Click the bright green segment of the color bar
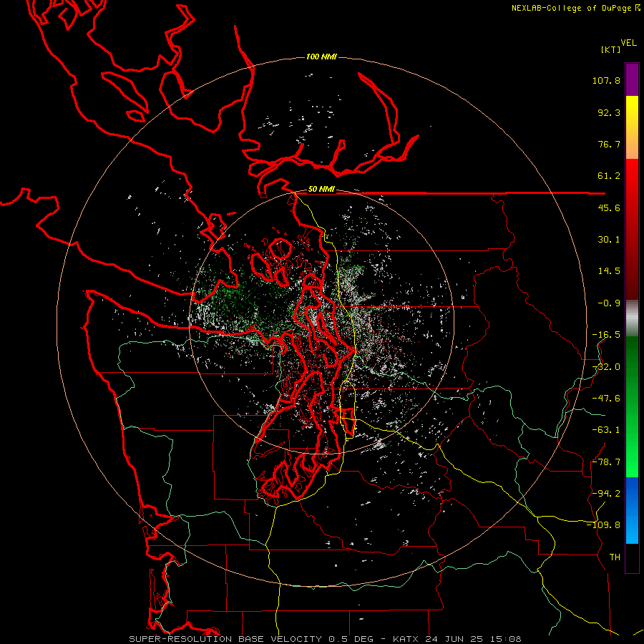This screenshot has height=644, width=644. [632, 406]
